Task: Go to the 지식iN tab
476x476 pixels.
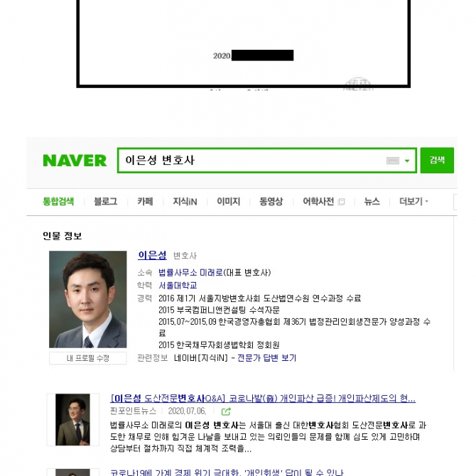Action: 185,201
